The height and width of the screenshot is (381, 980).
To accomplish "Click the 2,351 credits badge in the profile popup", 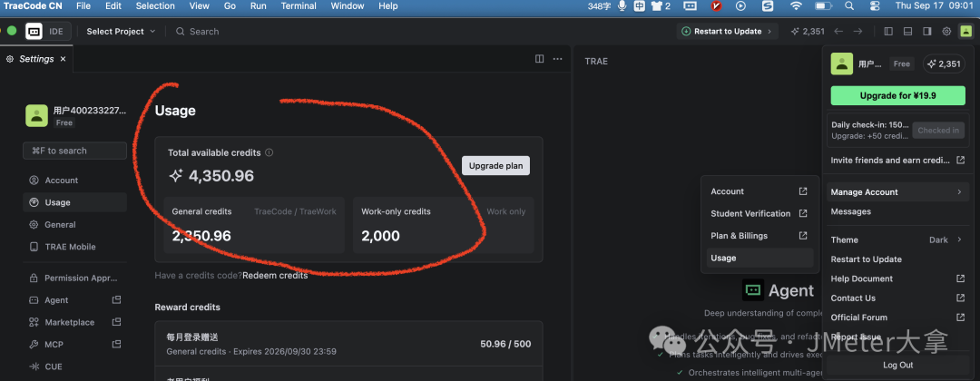I will (944, 63).
